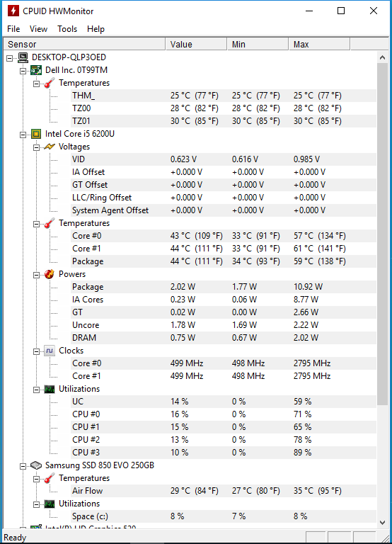Click the scrollbar down arrow
The width and height of the screenshot is (392, 544).
click(x=382, y=522)
